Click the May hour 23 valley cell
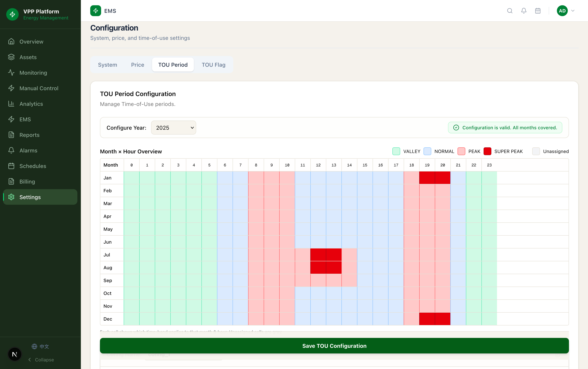 [x=489, y=229]
